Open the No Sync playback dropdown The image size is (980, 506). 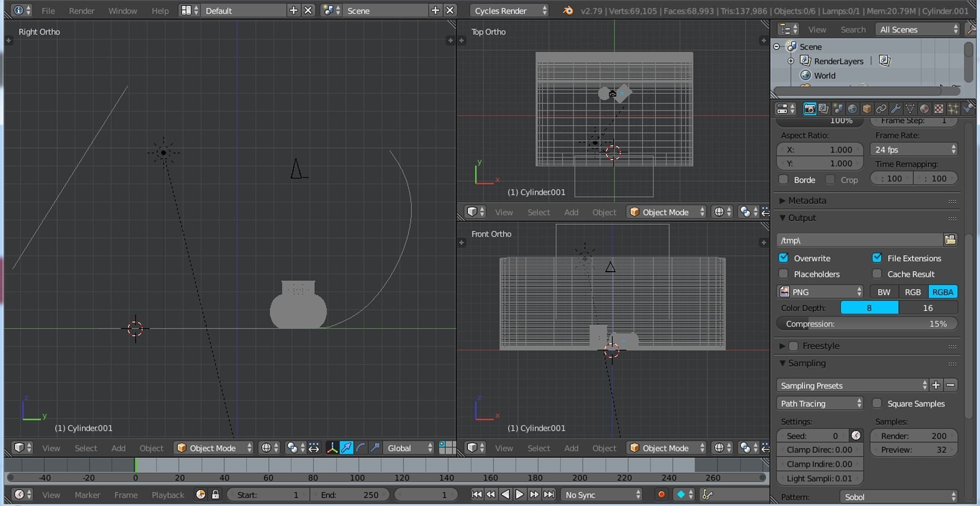point(602,494)
